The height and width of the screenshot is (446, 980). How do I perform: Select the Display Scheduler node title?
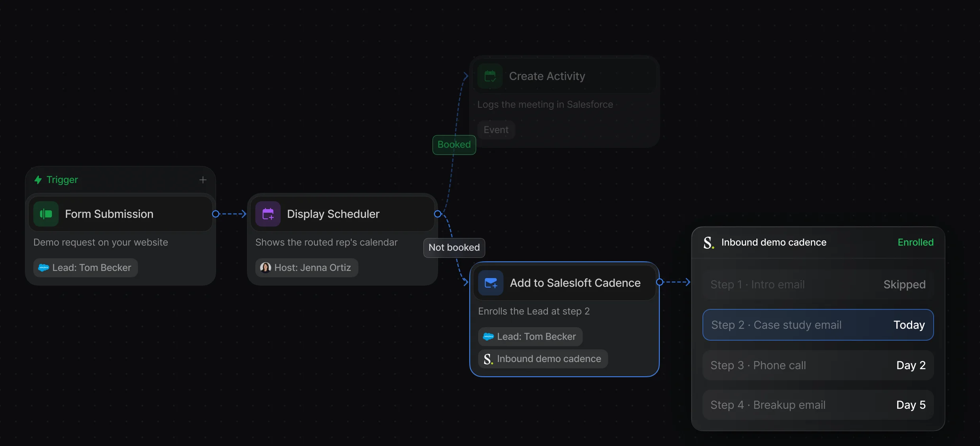click(x=333, y=214)
